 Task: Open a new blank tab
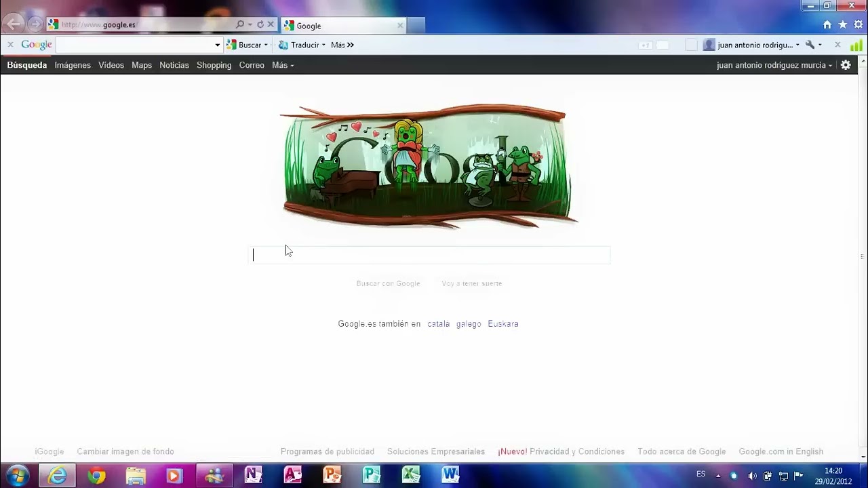click(416, 25)
